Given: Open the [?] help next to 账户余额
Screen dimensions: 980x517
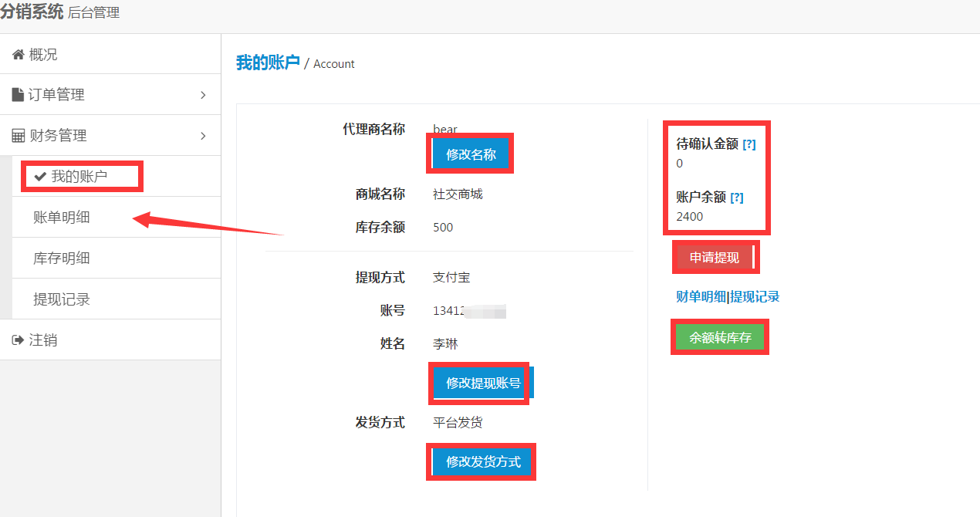Looking at the screenshot, I should coord(736,198).
